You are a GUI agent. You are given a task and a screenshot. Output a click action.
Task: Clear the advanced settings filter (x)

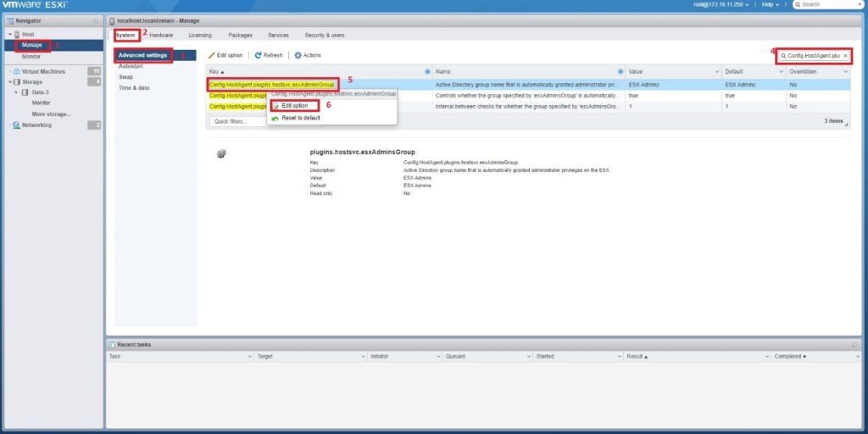[845, 56]
